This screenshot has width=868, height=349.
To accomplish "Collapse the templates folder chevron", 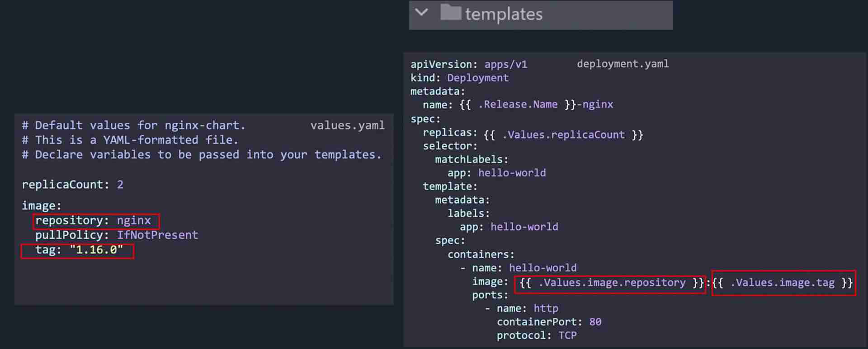I will pos(421,13).
